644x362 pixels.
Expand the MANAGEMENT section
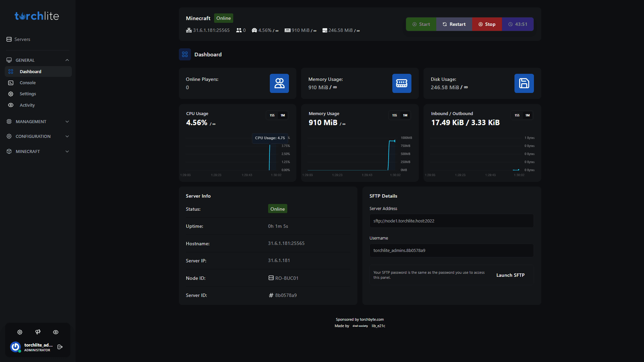(38, 121)
